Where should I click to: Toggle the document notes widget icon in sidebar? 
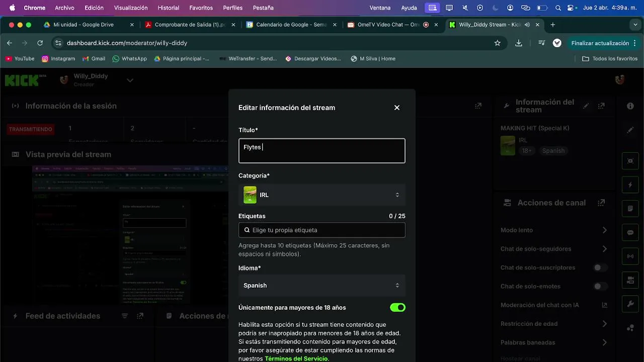click(630, 208)
